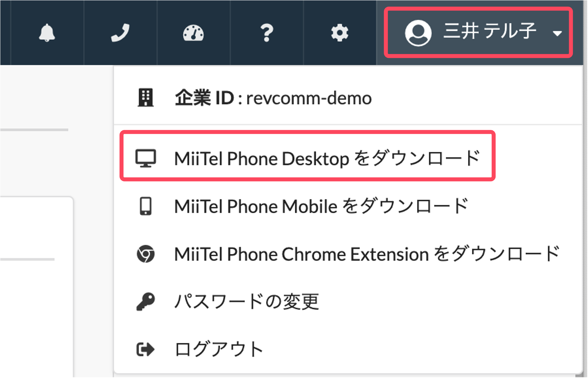Click the user name 三井 テル子
The image size is (588, 378).
[x=490, y=31]
